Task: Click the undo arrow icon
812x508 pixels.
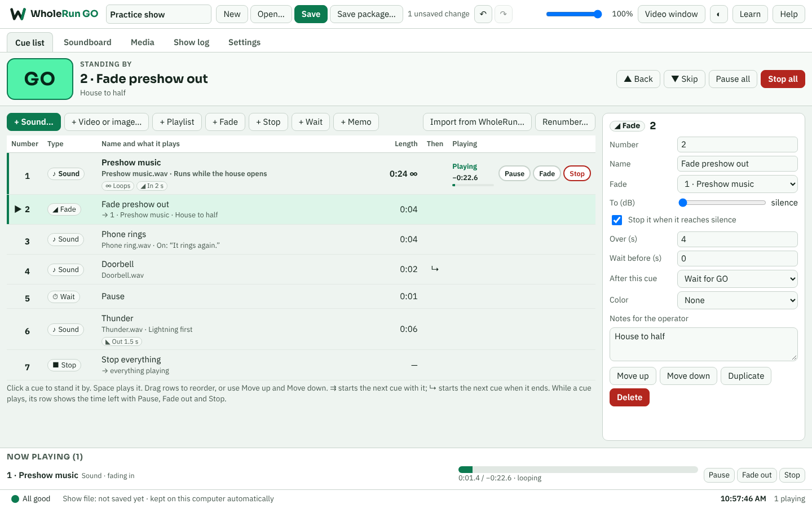Action: coord(483,14)
